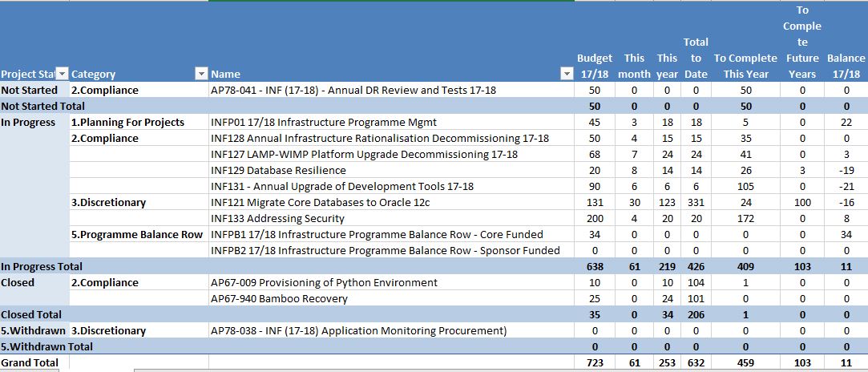Open the Name column filter dropdown
868x372 pixels.
tap(567, 74)
